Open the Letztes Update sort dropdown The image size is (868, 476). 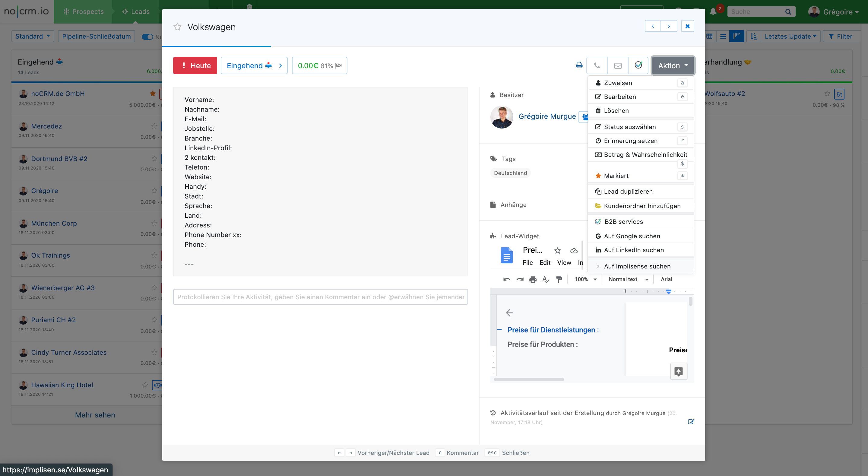(x=790, y=36)
